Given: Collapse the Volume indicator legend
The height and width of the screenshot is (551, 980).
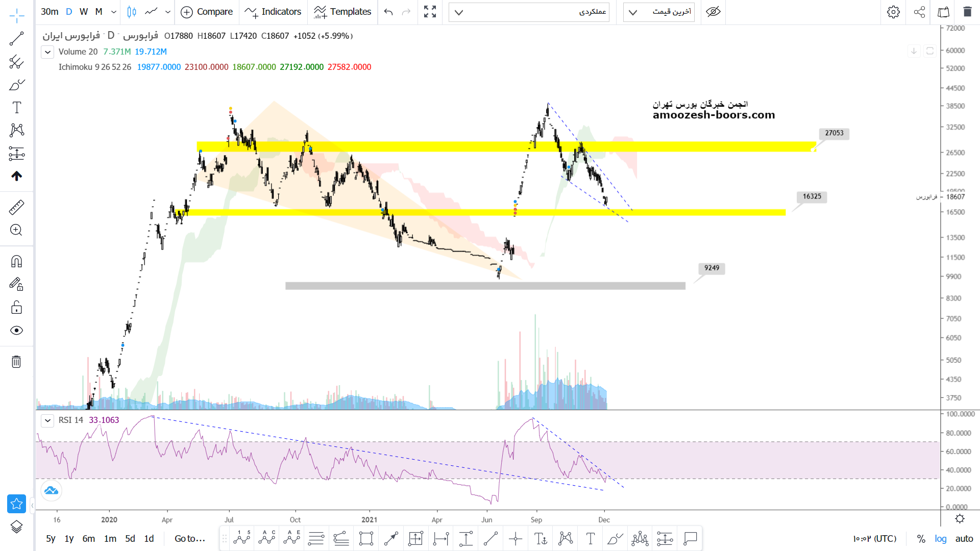Looking at the screenshot, I should (x=47, y=52).
